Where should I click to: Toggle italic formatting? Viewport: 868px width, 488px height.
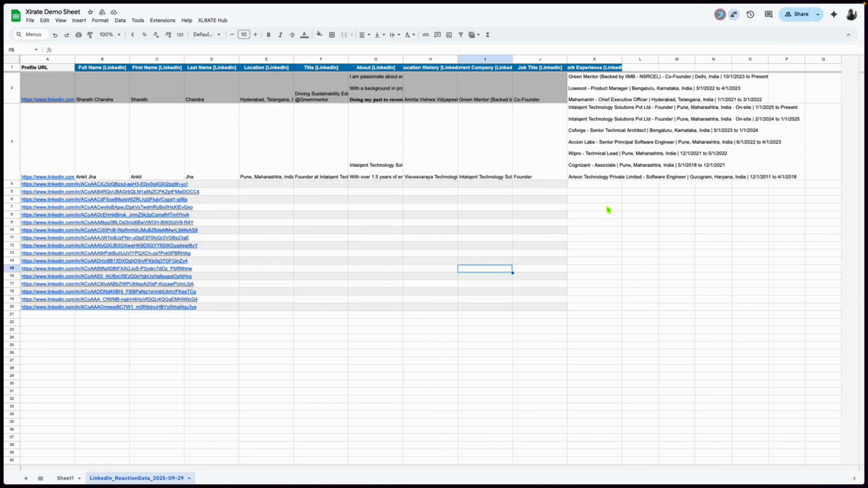click(x=280, y=35)
